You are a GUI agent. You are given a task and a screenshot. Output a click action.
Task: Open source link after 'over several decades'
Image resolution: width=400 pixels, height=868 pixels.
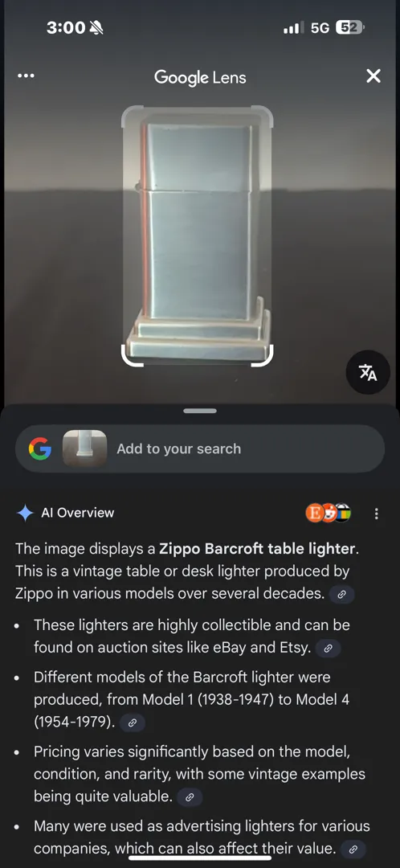(x=341, y=595)
